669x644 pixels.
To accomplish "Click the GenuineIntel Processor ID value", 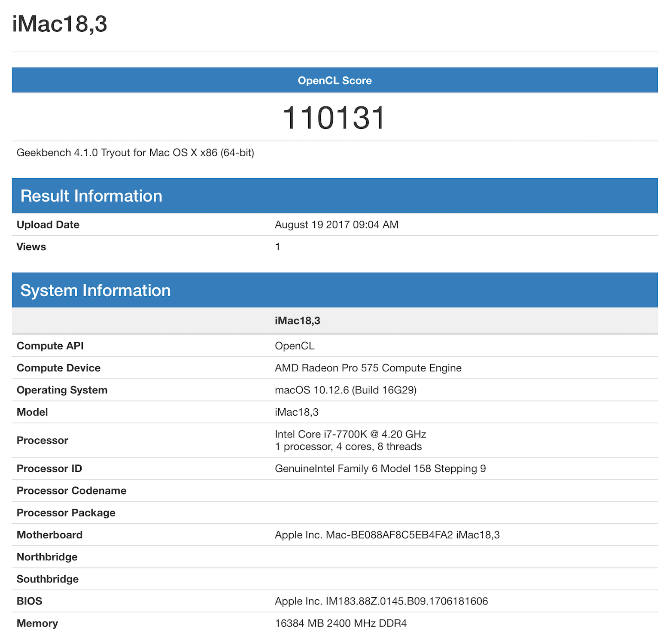I will tap(380, 468).
